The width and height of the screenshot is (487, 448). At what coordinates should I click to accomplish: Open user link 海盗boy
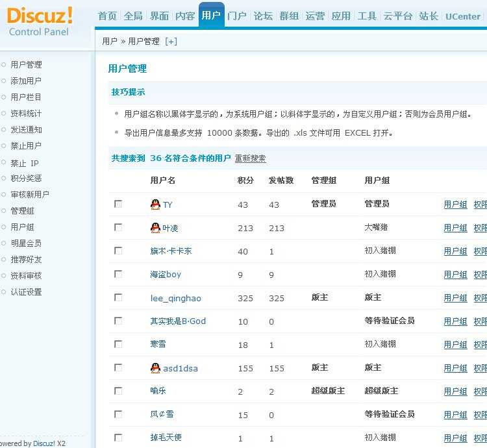(166, 275)
